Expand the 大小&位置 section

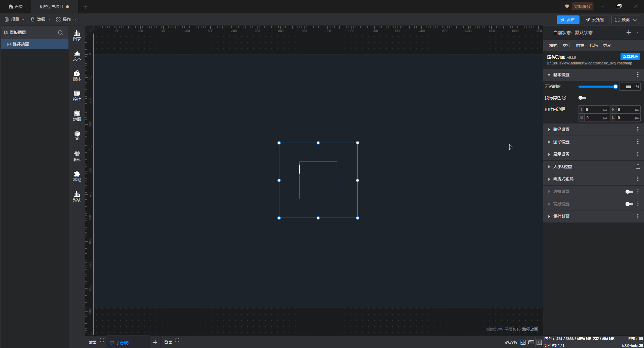(549, 167)
